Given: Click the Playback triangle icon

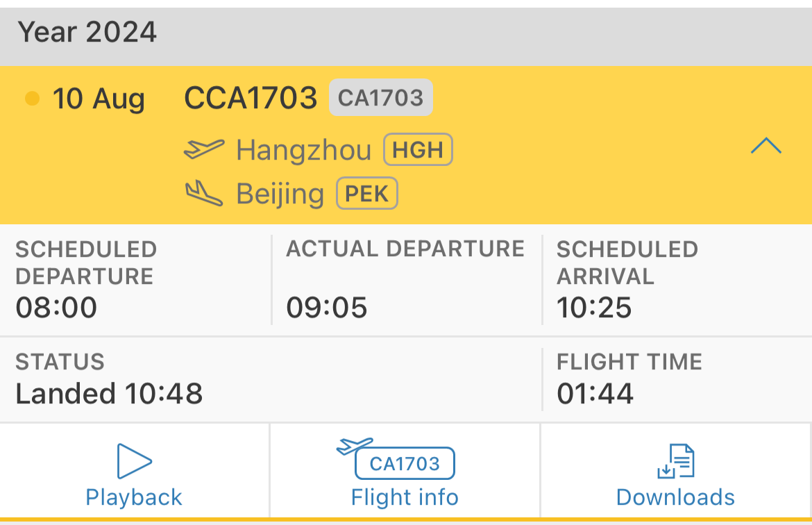Looking at the screenshot, I should [x=135, y=461].
